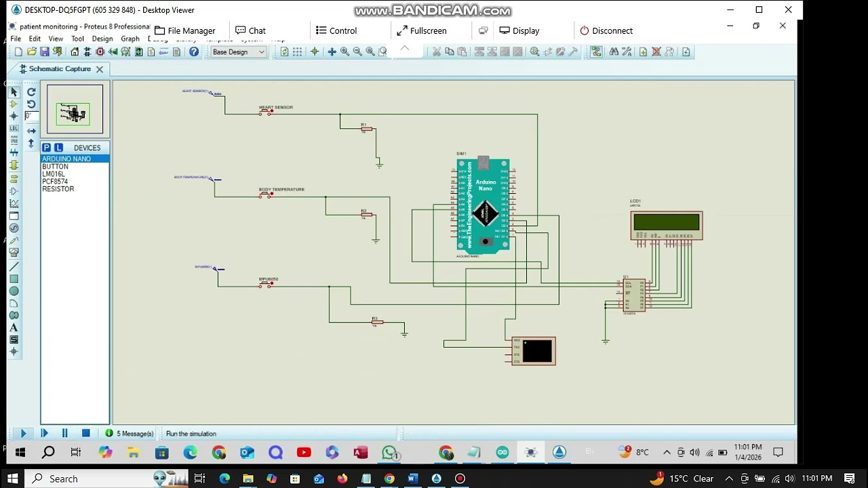Click the Rotate Clockwise icon
The image size is (868, 488).
[x=31, y=92]
